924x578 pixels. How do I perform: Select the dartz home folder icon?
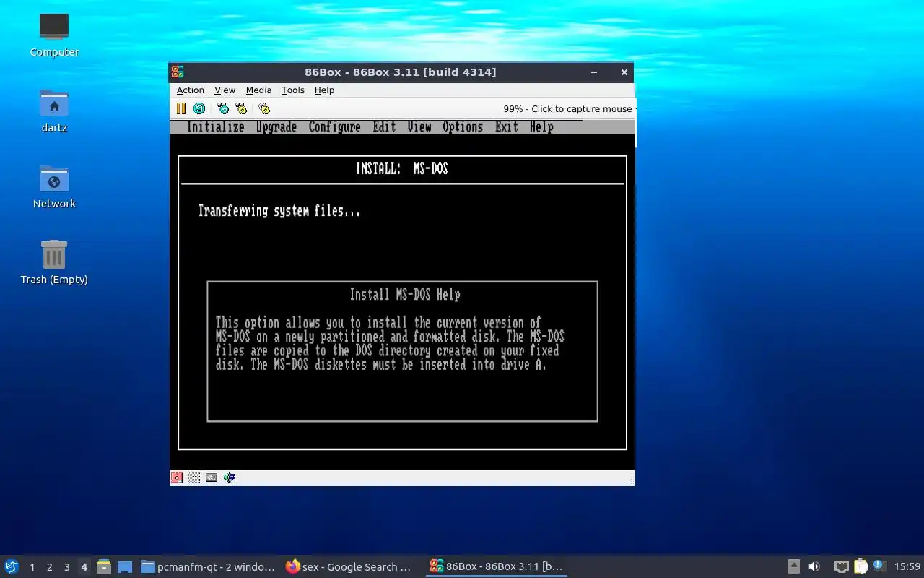54,111
